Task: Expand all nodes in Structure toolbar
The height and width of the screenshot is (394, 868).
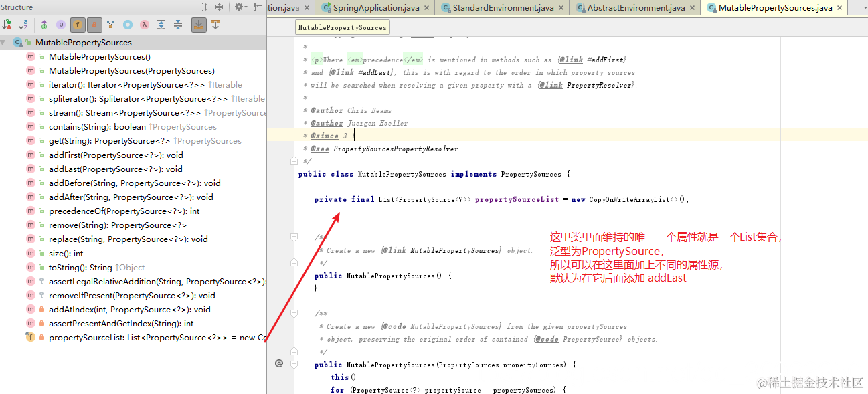Action: tap(161, 25)
